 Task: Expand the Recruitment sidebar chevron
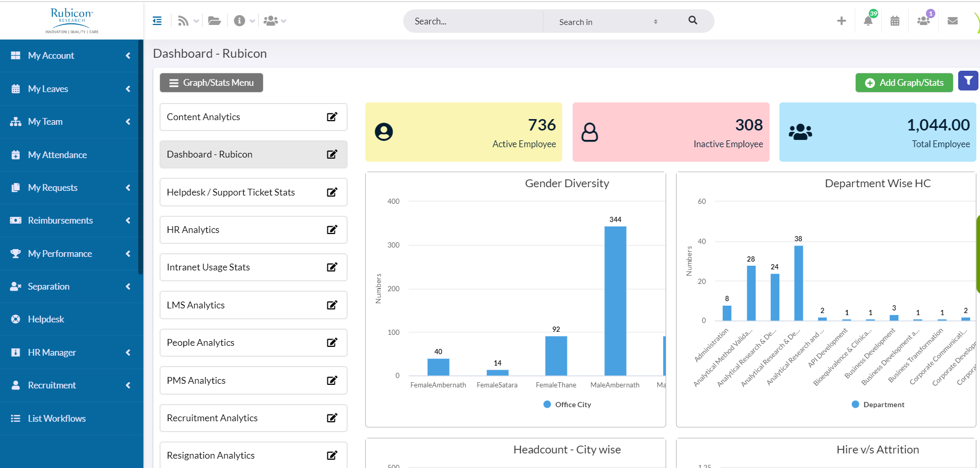click(x=128, y=385)
